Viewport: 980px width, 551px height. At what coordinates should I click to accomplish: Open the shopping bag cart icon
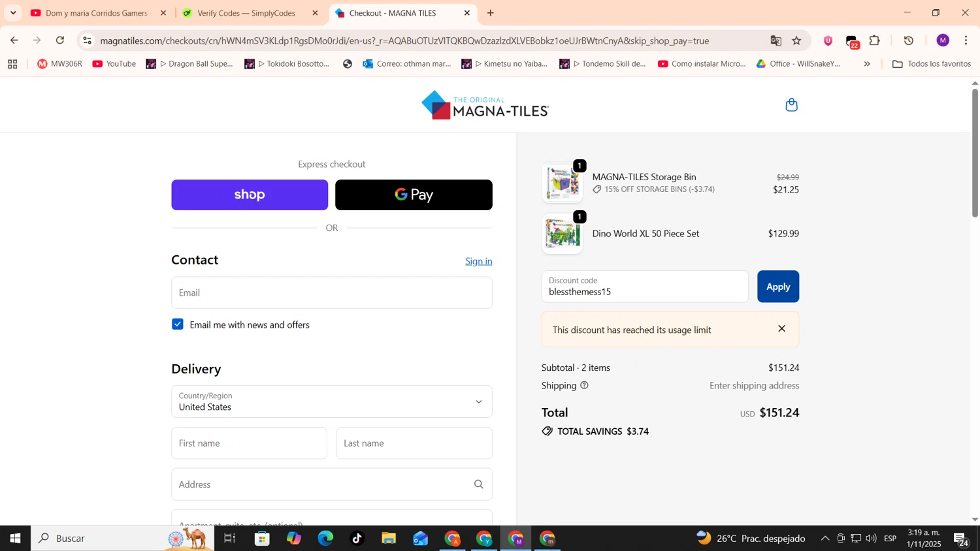pyautogui.click(x=791, y=105)
